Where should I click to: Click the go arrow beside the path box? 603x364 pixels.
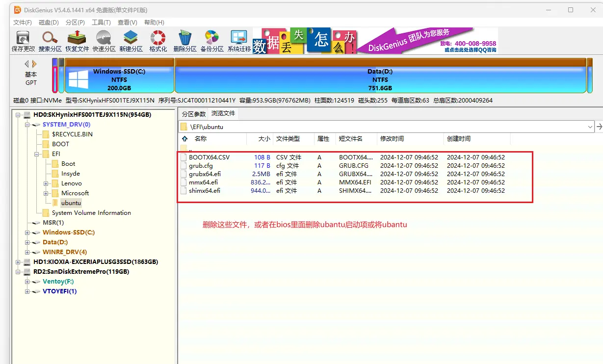[599, 127]
